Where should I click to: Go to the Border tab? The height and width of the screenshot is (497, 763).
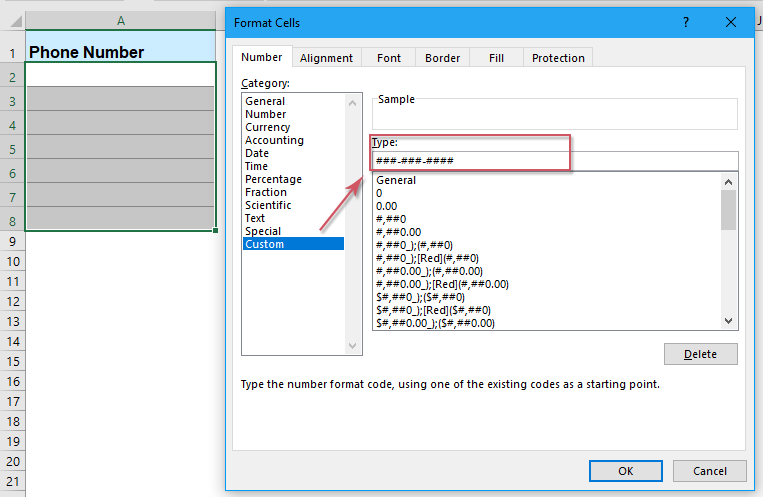click(x=442, y=58)
